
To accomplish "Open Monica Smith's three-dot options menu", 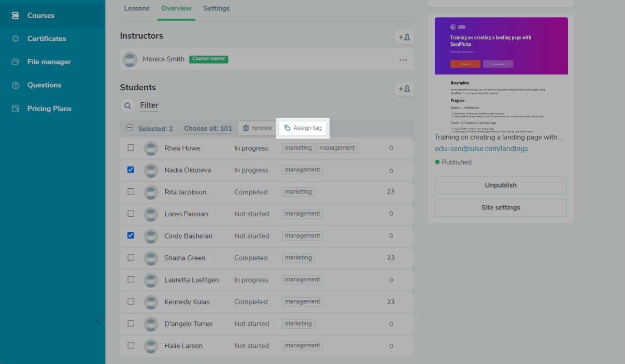I will (x=403, y=60).
